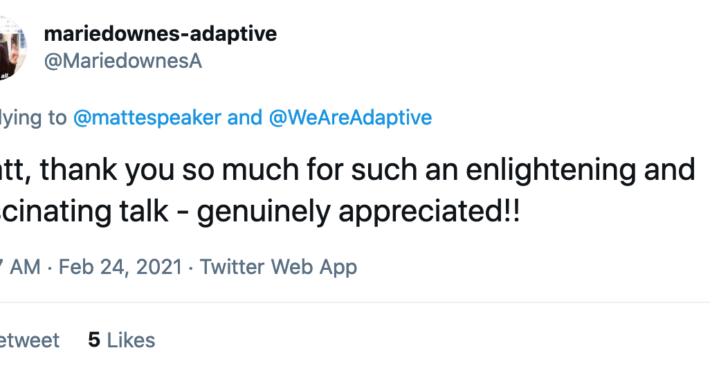
Task: Open mariedownes-adaptive profile picture
Action: click(x=11, y=48)
